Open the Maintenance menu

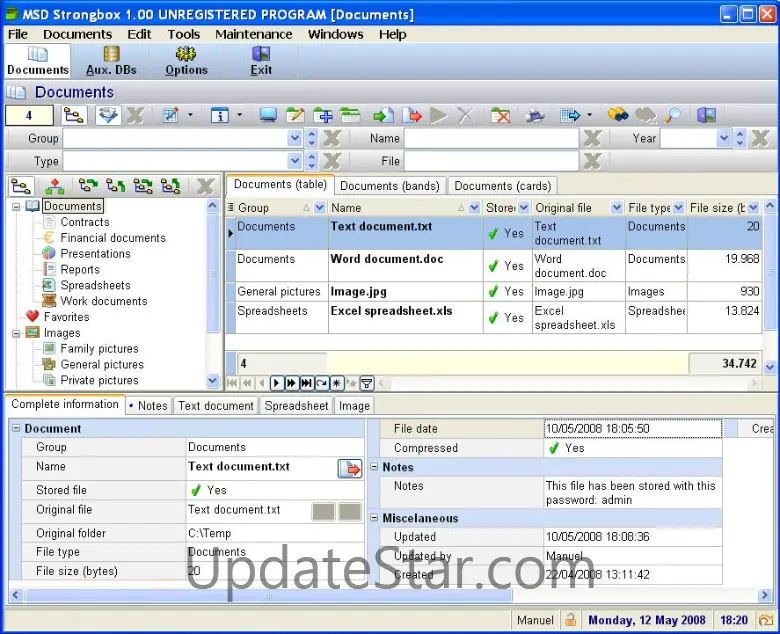coord(254,34)
